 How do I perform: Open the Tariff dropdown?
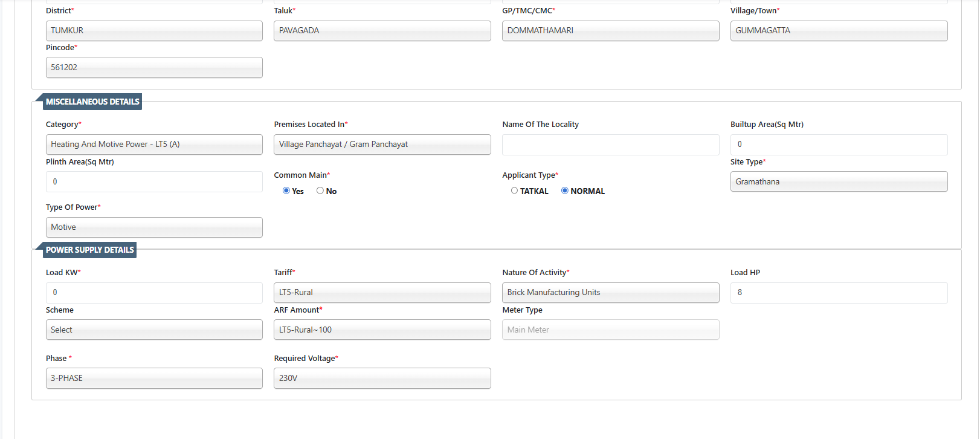click(x=382, y=293)
